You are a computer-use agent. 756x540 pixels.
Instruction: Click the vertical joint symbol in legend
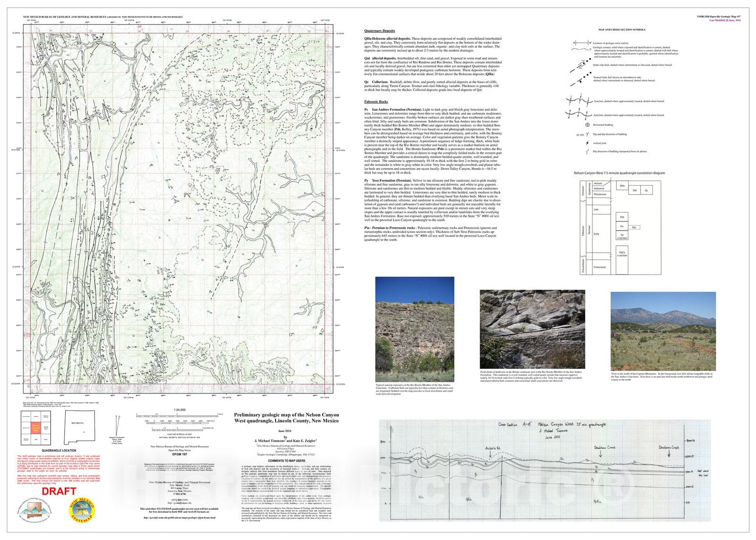pos(588,143)
